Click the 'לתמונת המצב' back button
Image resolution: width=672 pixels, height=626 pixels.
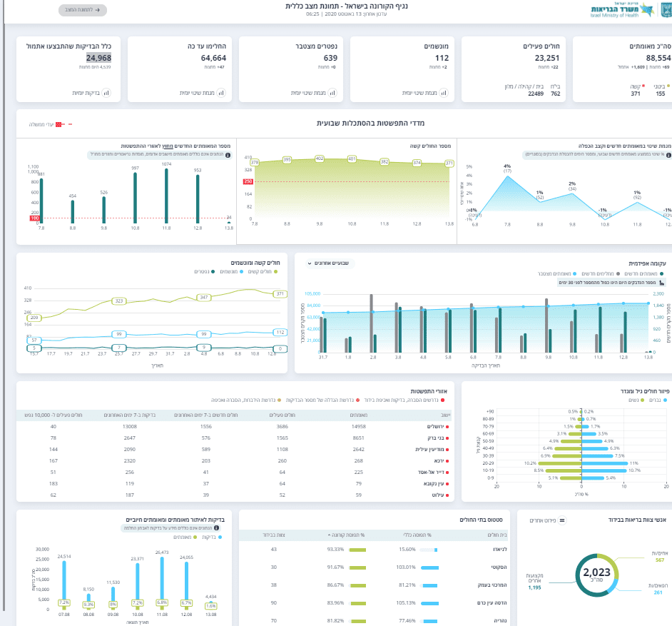tap(83, 10)
